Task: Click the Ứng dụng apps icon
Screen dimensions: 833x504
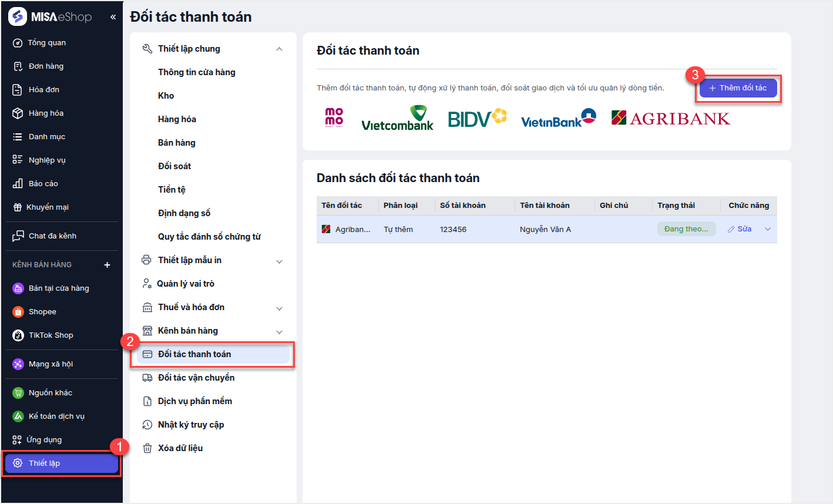Action: (x=18, y=440)
